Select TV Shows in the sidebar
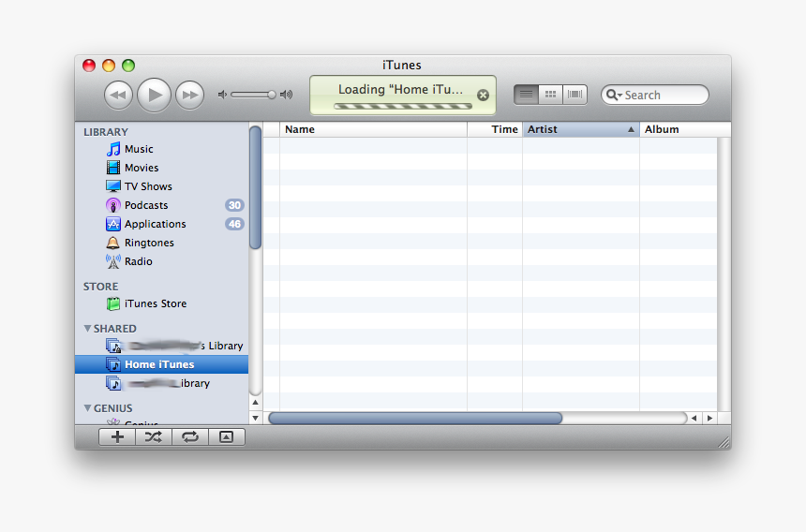The image size is (806, 532). (x=148, y=186)
